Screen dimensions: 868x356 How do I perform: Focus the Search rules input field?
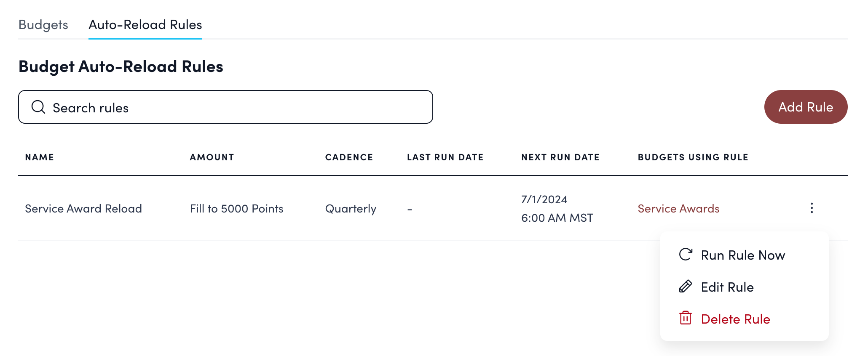(236, 107)
